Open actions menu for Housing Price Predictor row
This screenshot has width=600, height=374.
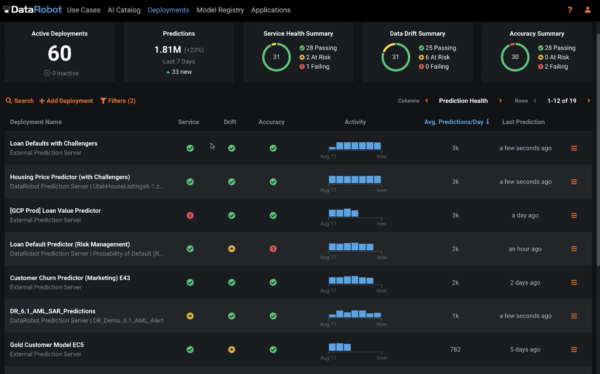(x=574, y=182)
